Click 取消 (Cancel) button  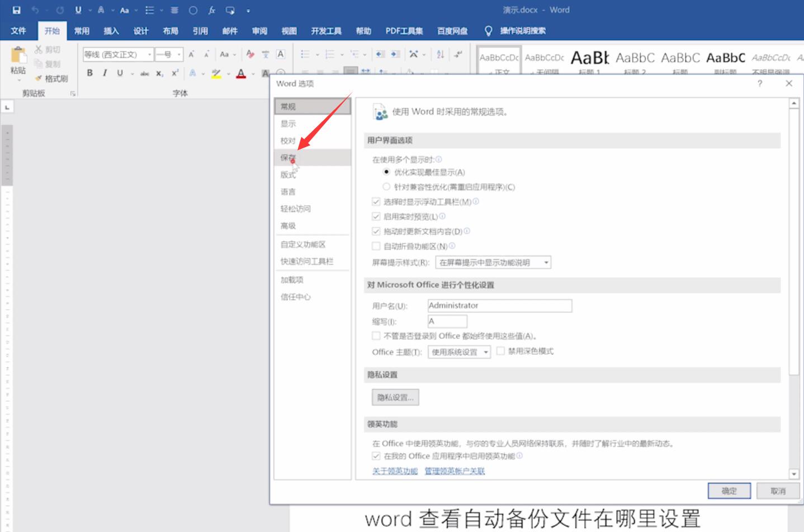[x=778, y=491]
